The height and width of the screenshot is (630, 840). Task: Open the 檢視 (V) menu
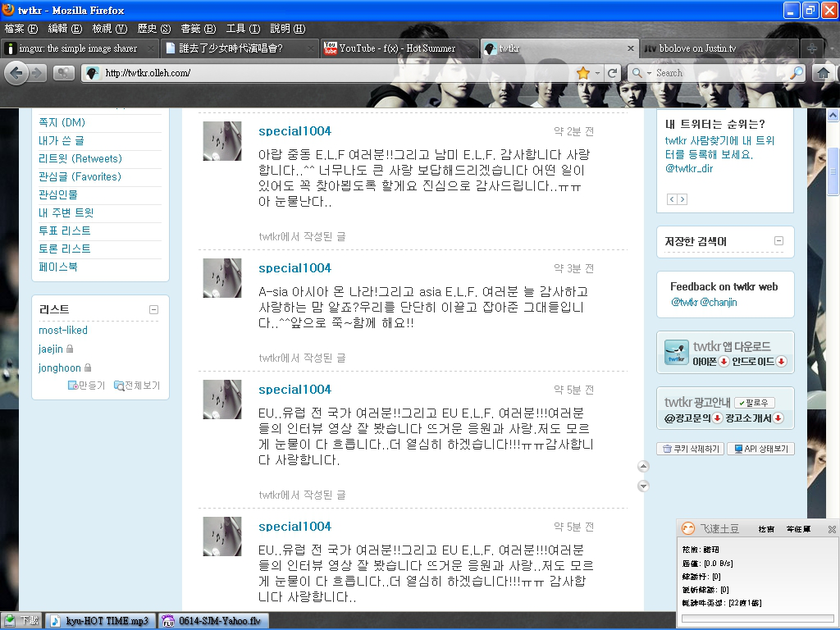tap(109, 29)
